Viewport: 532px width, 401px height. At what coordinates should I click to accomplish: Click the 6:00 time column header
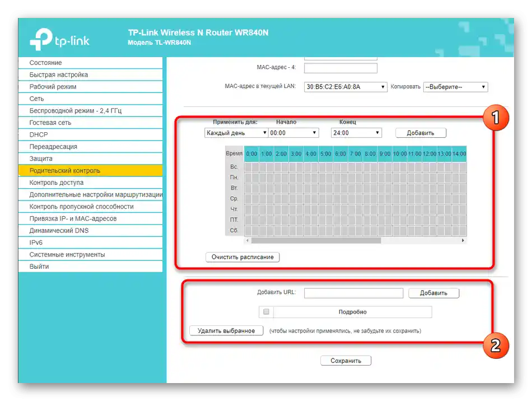pos(340,153)
